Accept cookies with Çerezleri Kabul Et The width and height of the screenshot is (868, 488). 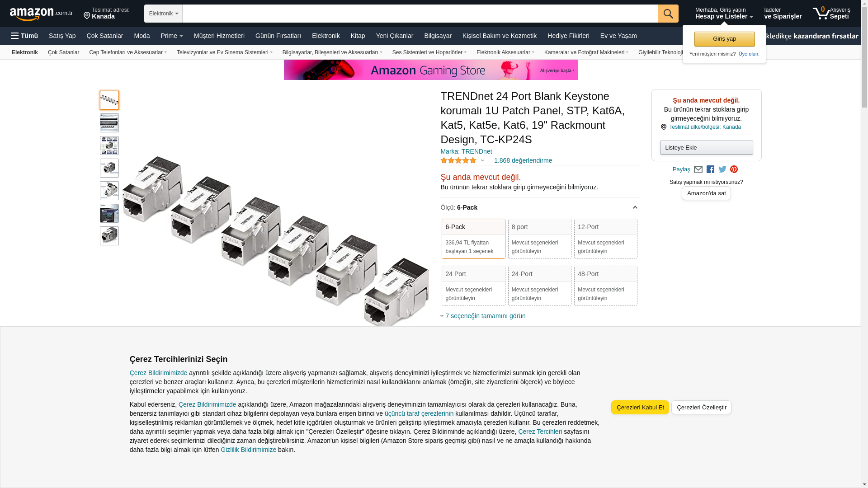[x=640, y=408]
